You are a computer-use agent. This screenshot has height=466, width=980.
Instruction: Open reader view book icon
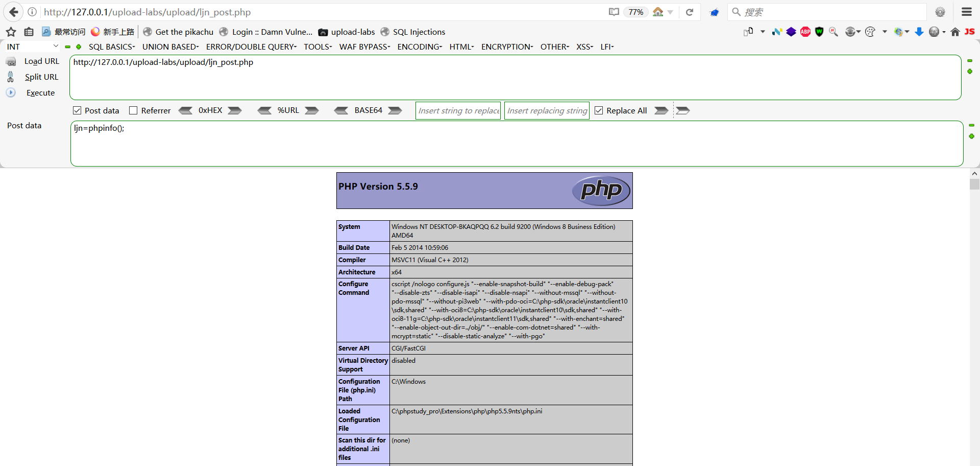pos(614,12)
